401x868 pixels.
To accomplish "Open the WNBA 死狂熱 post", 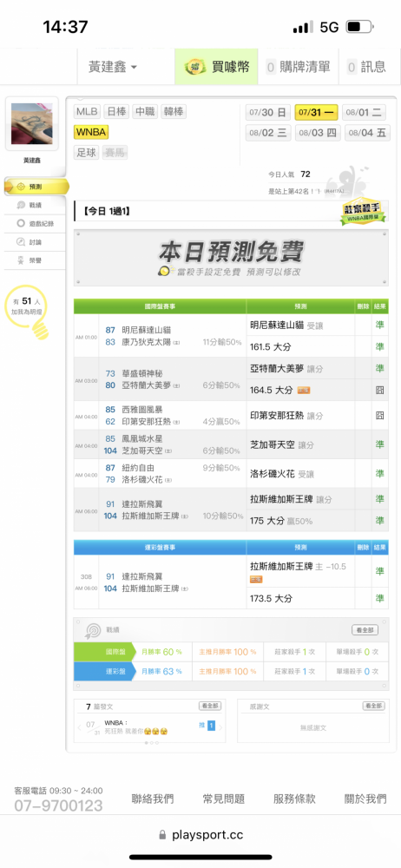I will pos(135,727).
